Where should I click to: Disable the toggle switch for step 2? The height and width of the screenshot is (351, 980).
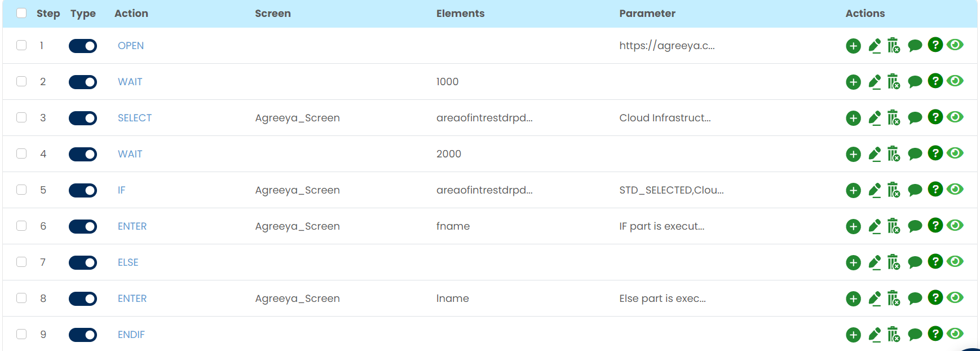coord(83,82)
